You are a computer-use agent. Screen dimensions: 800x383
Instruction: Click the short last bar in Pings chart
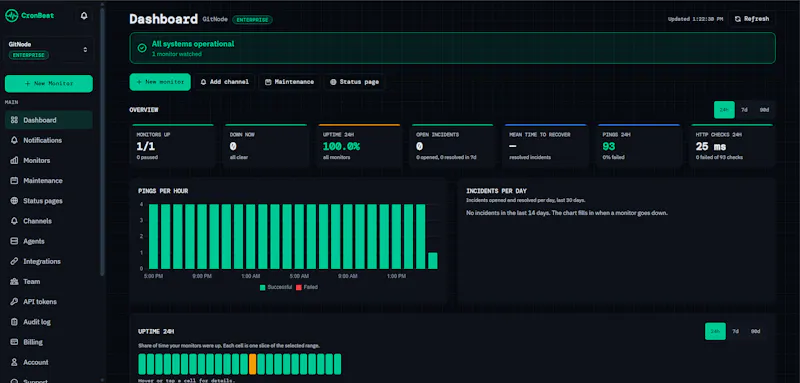(433, 261)
